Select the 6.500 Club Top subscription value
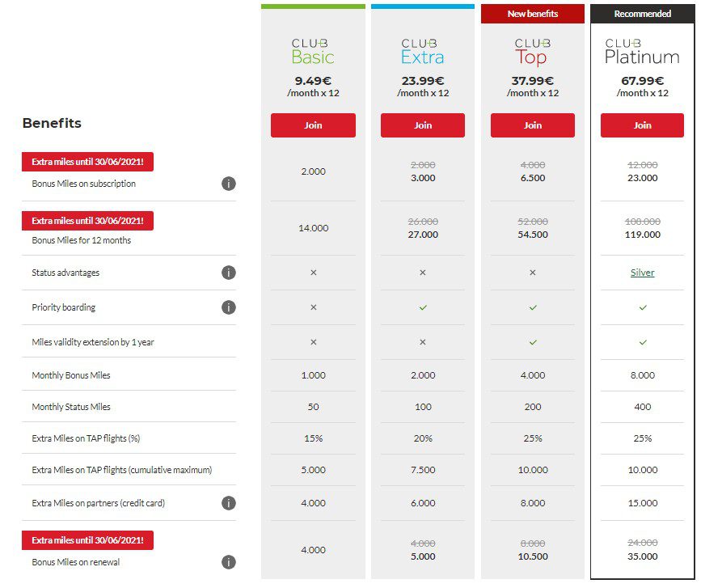The height and width of the screenshot is (588, 701). coord(533,178)
